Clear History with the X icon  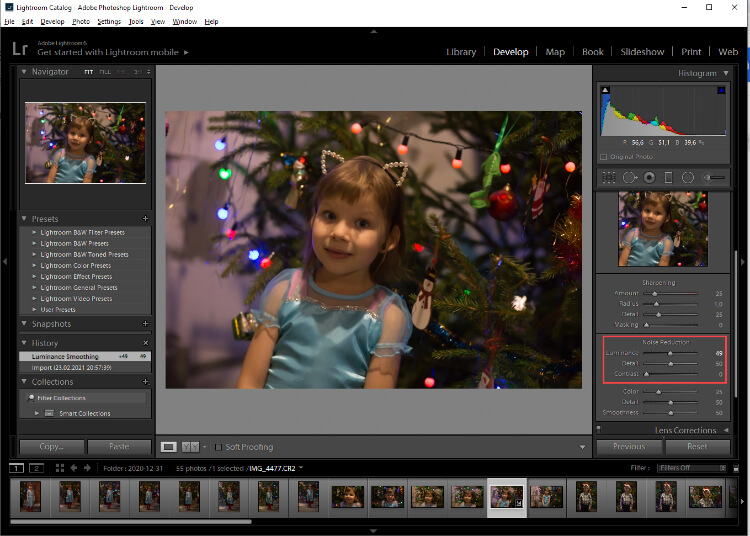point(145,343)
